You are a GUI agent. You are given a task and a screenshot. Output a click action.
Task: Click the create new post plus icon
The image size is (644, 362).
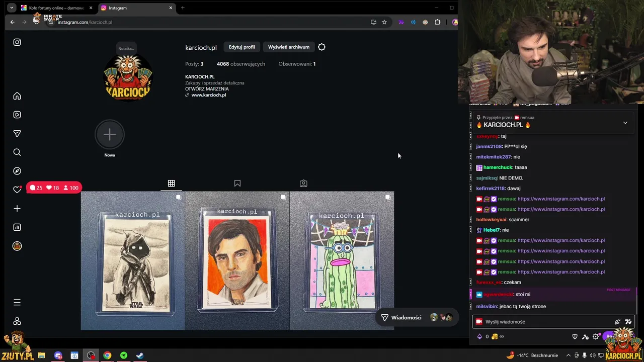click(17, 209)
